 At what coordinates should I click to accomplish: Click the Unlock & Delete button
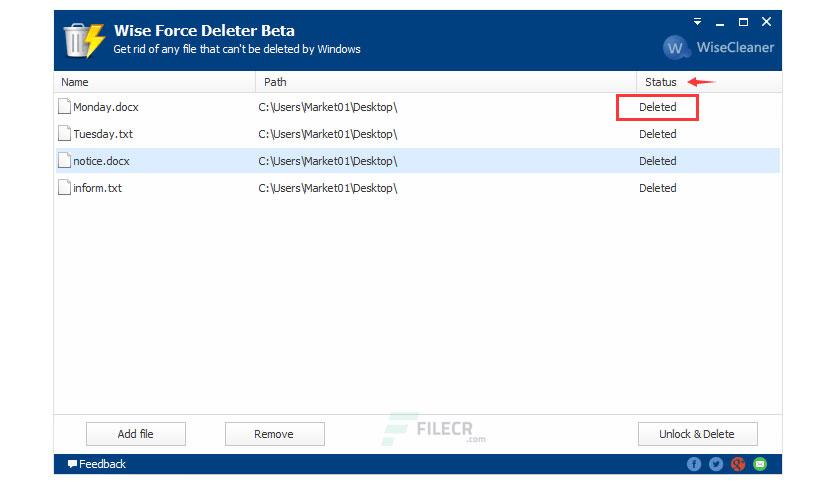[697, 434]
